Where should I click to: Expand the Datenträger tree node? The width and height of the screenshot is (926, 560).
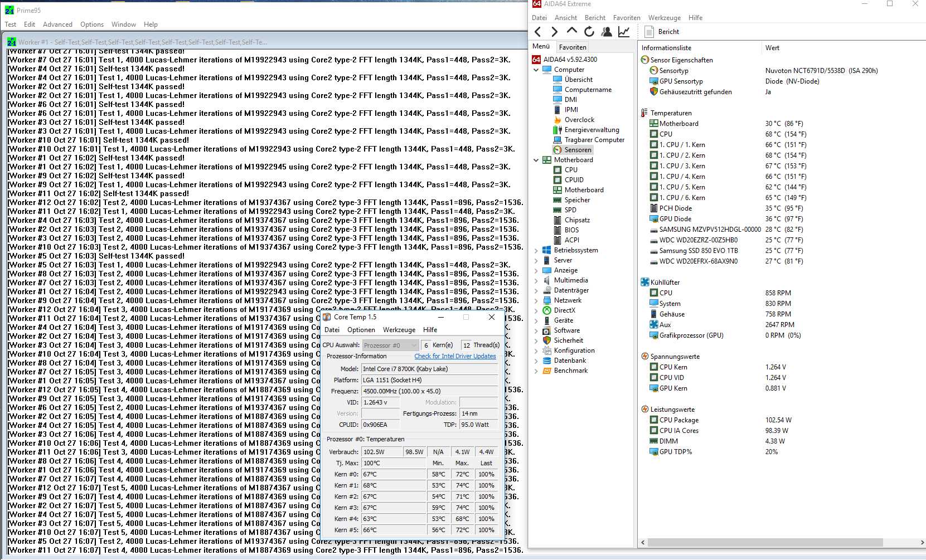536,290
